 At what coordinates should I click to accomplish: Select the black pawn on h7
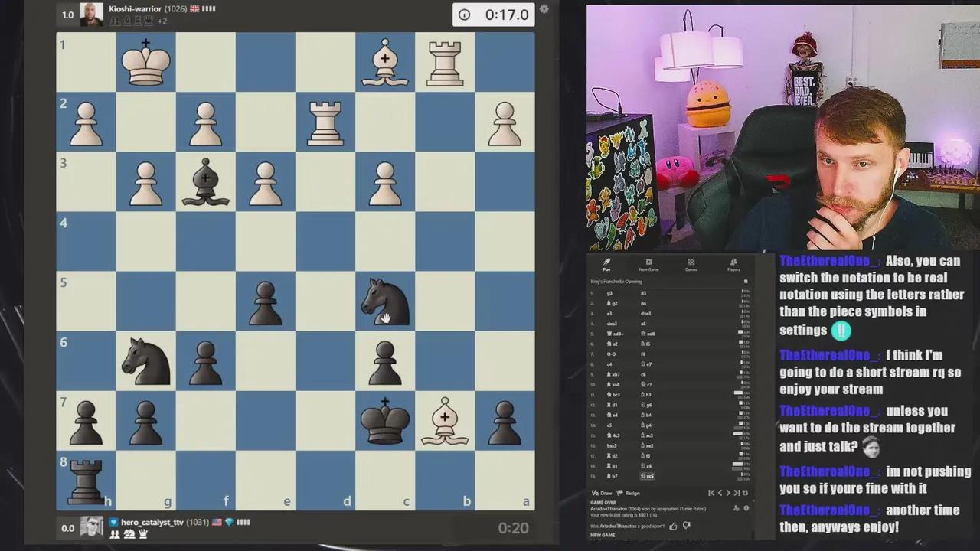click(x=86, y=420)
